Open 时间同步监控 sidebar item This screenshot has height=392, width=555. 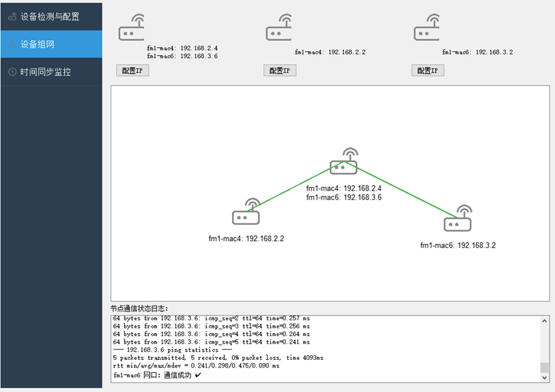[x=51, y=72]
